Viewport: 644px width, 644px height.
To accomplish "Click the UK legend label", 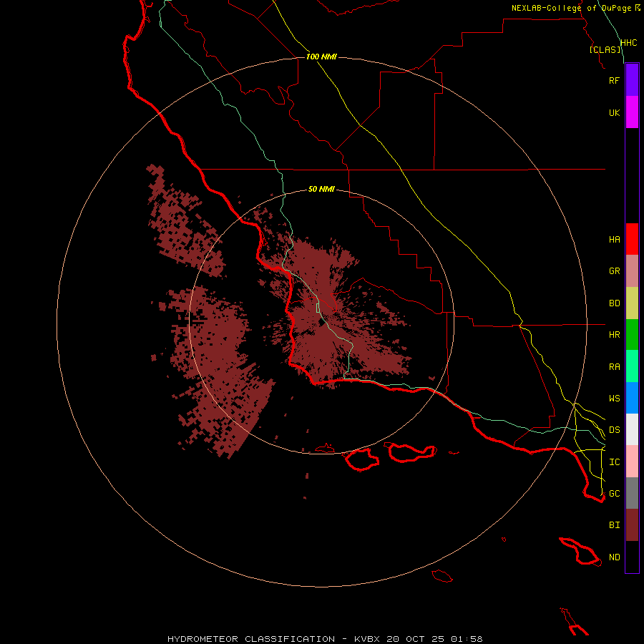I will (x=614, y=112).
